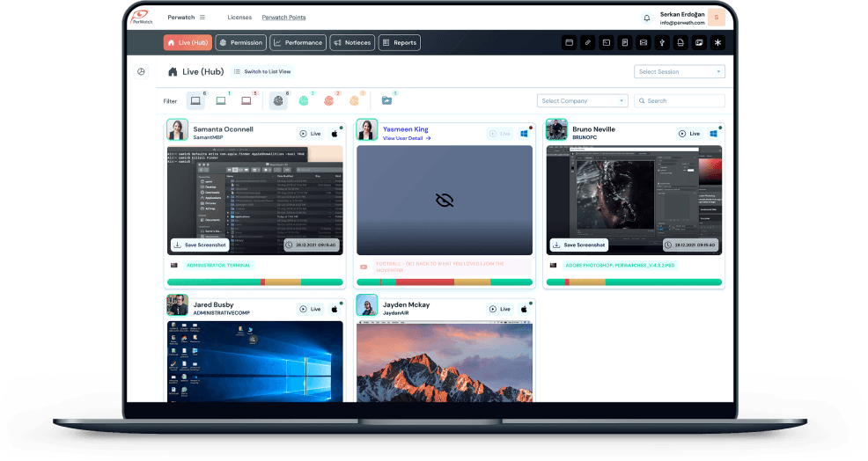The width and height of the screenshot is (868, 461).
Task: Click the grayed Live button for Yasmeen King
Action: [x=500, y=134]
